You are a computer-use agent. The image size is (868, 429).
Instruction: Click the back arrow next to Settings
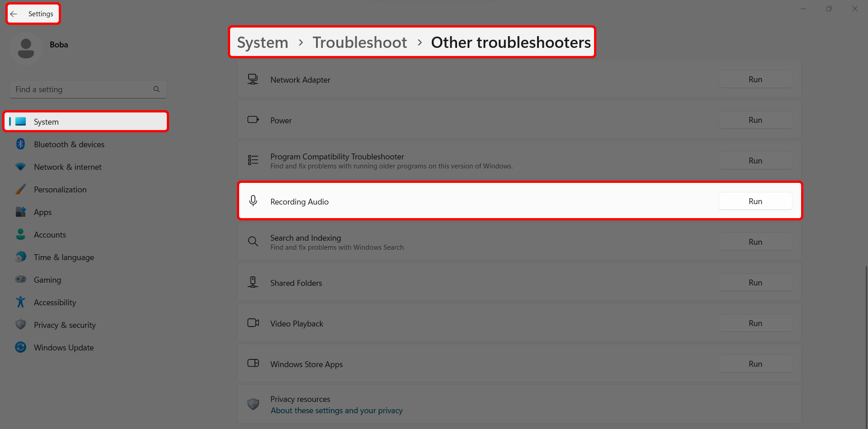14,14
